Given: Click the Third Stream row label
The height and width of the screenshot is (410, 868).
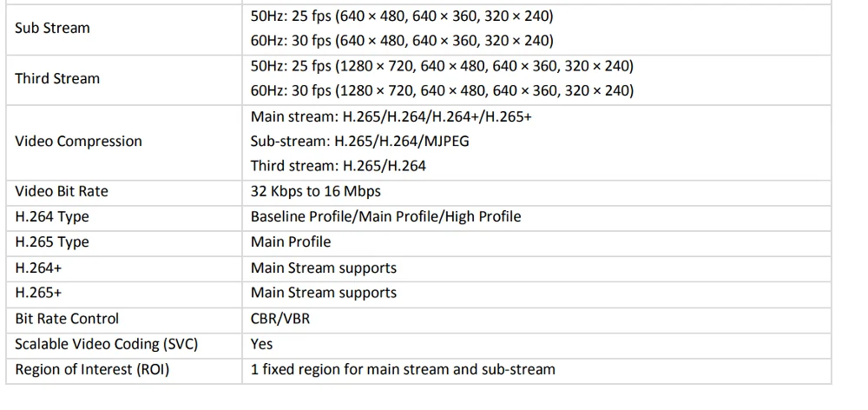Looking at the screenshot, I should (57, 78).
